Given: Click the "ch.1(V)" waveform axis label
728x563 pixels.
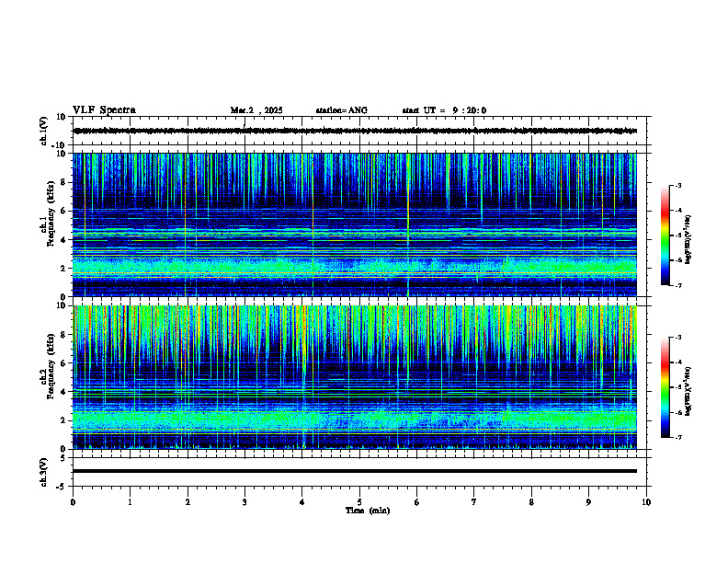Looking at the screenshot, I should pyautogui.click(x=43, y=131).
